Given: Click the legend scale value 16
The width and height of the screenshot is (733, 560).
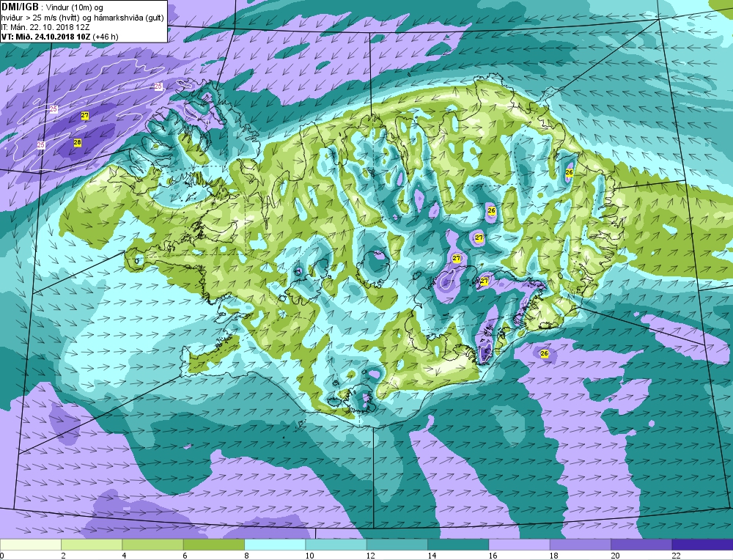Looking at the screenshot, I should click(493, 556).
